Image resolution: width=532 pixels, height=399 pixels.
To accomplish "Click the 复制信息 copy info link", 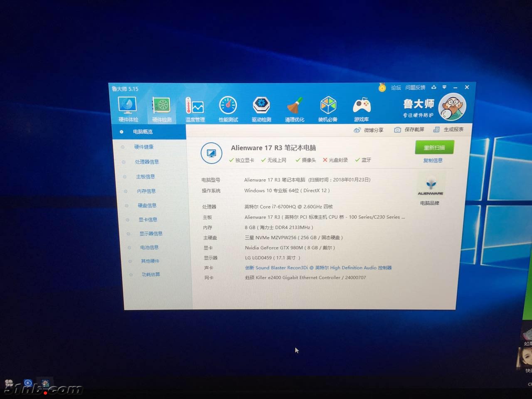I will point(433,160).
